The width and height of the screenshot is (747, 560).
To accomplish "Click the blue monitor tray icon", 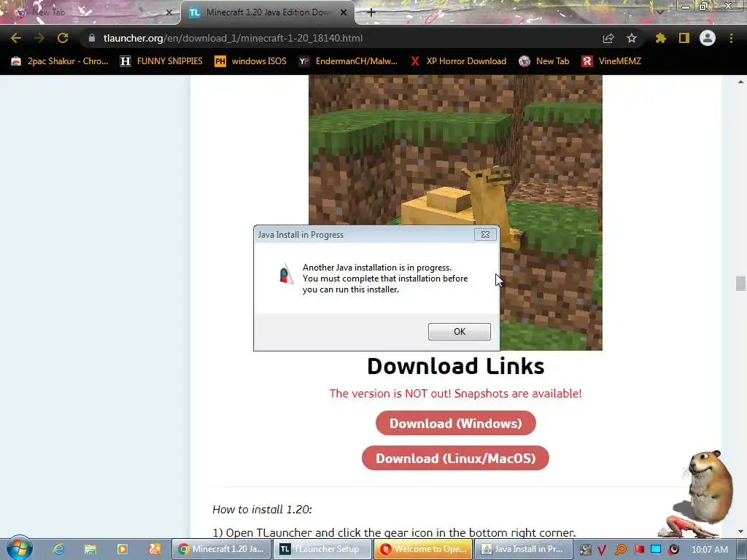I will (x=656, y=549).
